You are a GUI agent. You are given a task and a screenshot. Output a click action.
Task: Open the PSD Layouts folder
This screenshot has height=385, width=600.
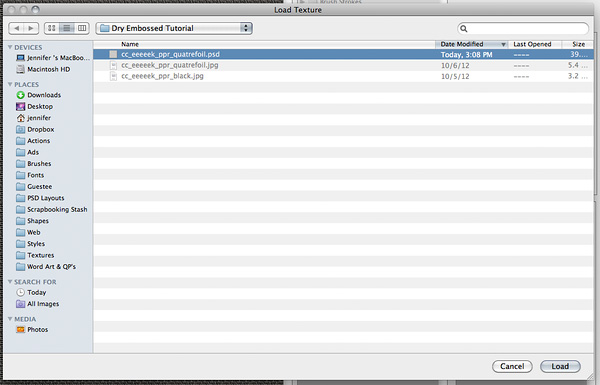click(x=40, y=198)
